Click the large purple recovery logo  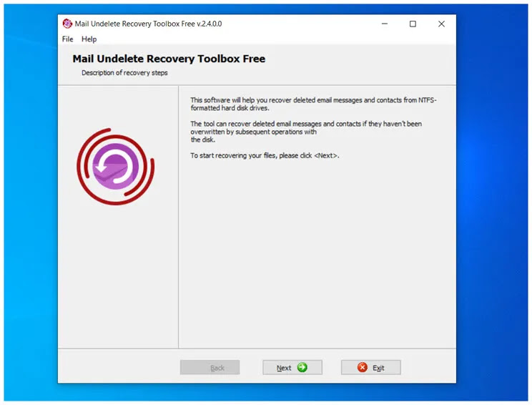coord(115,166)
